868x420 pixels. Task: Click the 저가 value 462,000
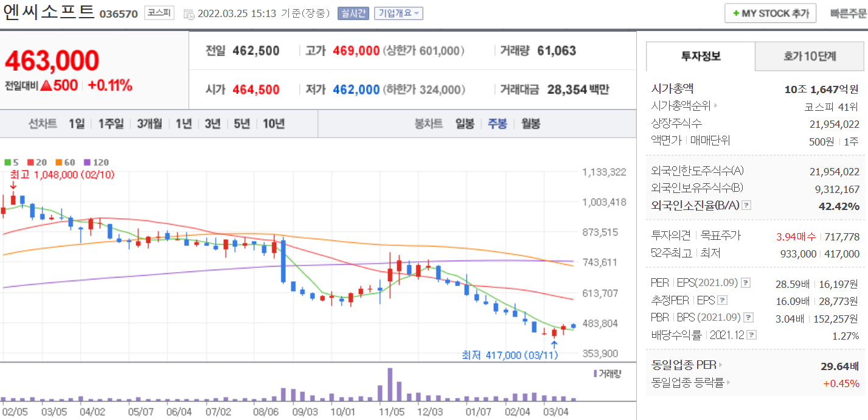tap(356, 90)
